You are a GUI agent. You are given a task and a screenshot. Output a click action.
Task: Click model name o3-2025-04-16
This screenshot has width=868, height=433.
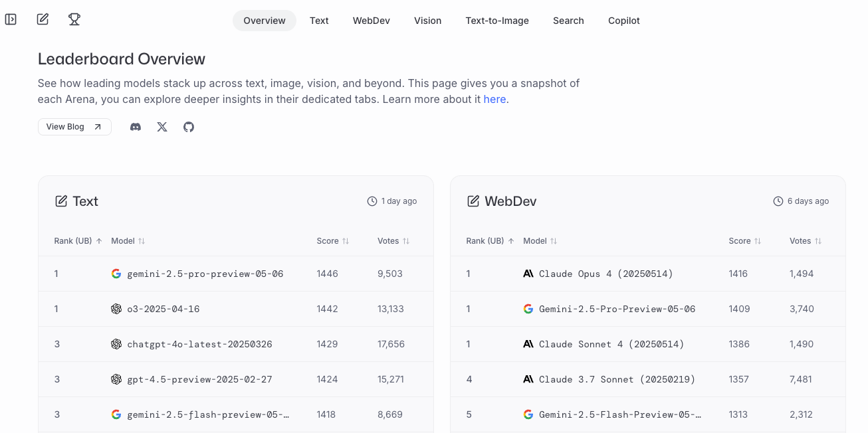click(x=163, y=309)
